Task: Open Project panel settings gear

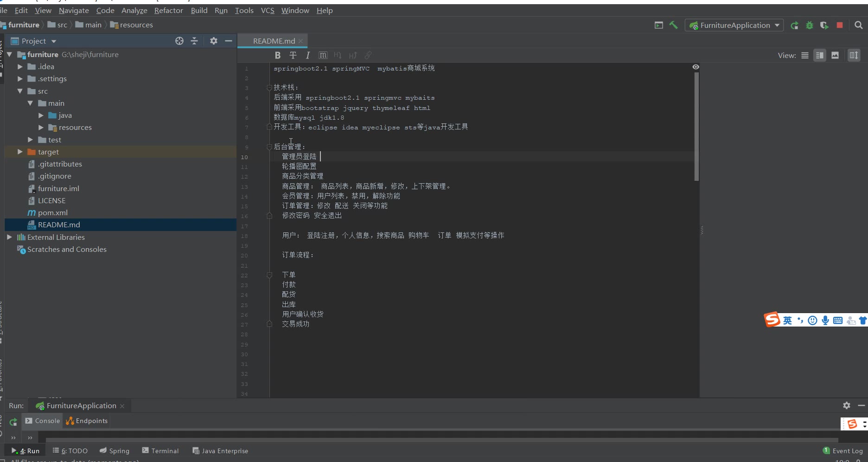Action: pyautogui.click(x=214, y=41)
